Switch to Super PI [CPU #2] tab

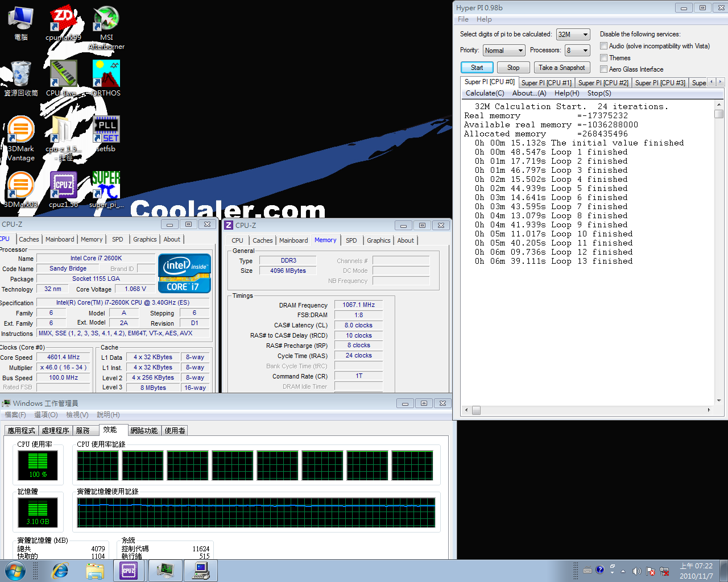click(603, 83)
